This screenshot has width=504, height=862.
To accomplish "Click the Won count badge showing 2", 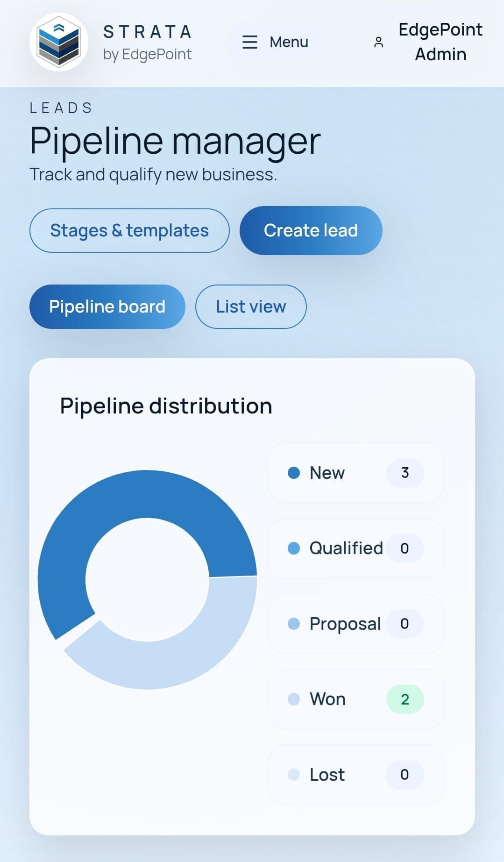I will (405, 699).
